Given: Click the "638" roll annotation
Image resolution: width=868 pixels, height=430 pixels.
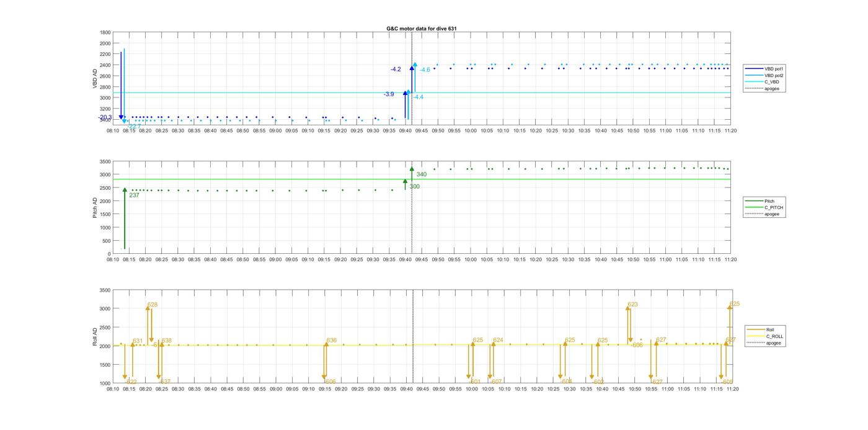Looking at the screenshot, I should coord(167,341).
